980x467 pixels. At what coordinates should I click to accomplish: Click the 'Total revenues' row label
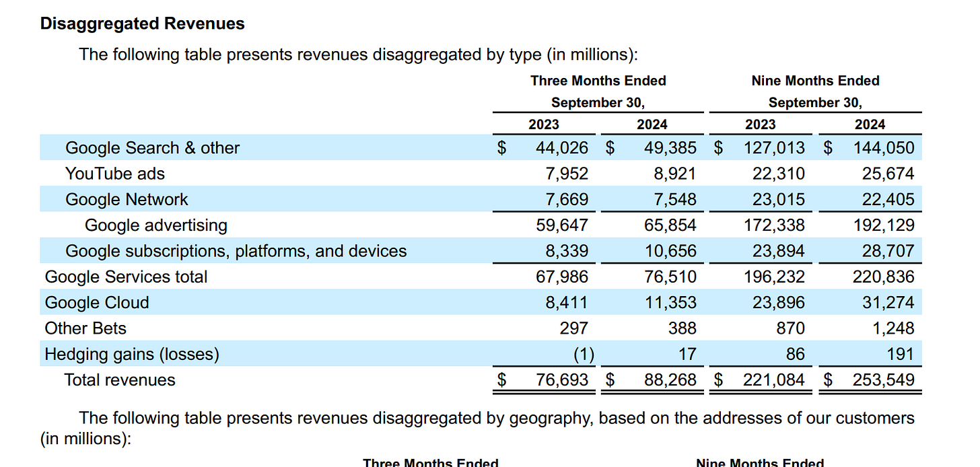tap(120, 380)
